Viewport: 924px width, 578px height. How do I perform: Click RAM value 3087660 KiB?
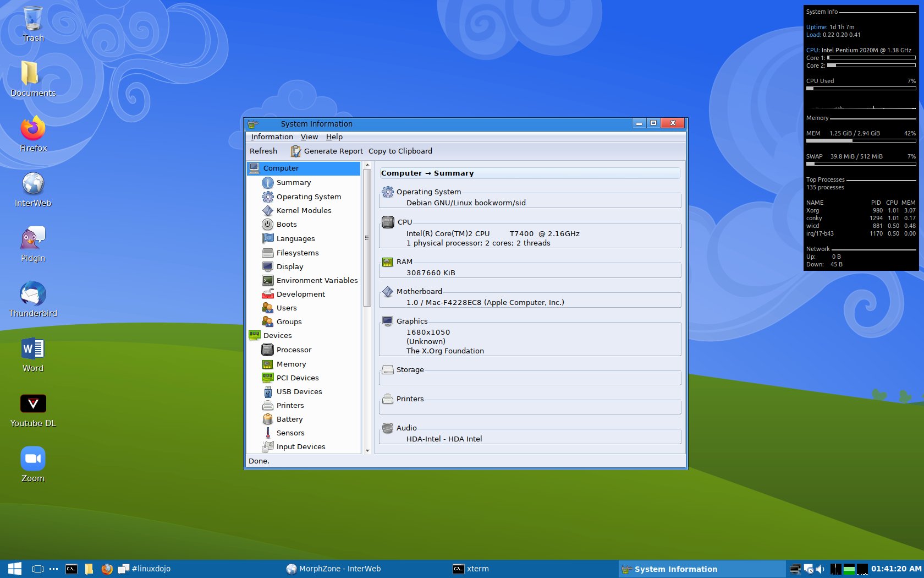point(431,273)
